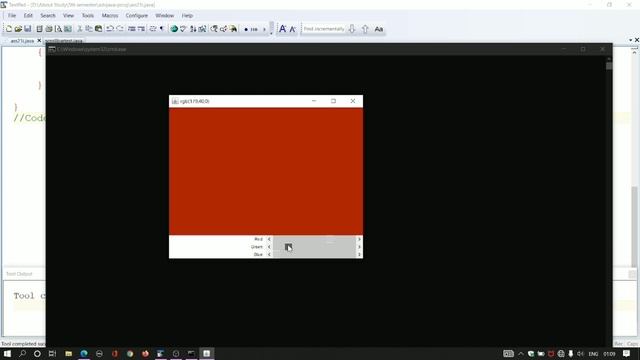Click the Open file folder icon
This screenshot has height=360, width=640.
pos(18,29)
